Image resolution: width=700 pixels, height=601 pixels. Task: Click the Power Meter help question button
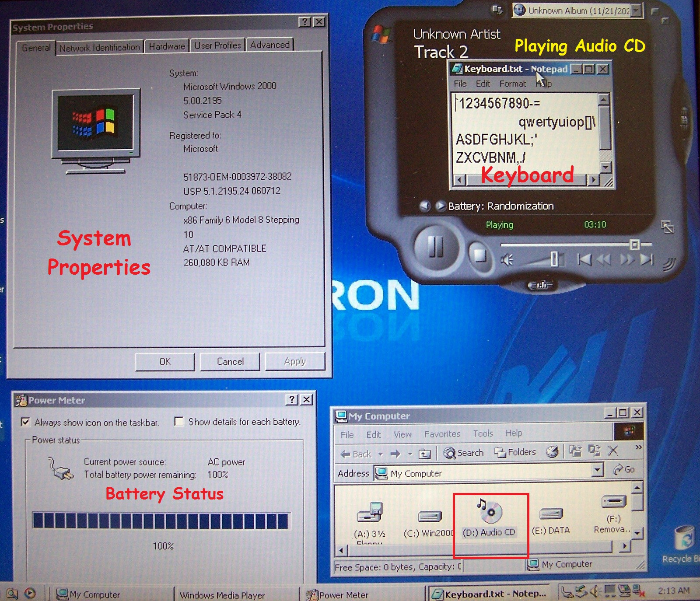point(292,399)
